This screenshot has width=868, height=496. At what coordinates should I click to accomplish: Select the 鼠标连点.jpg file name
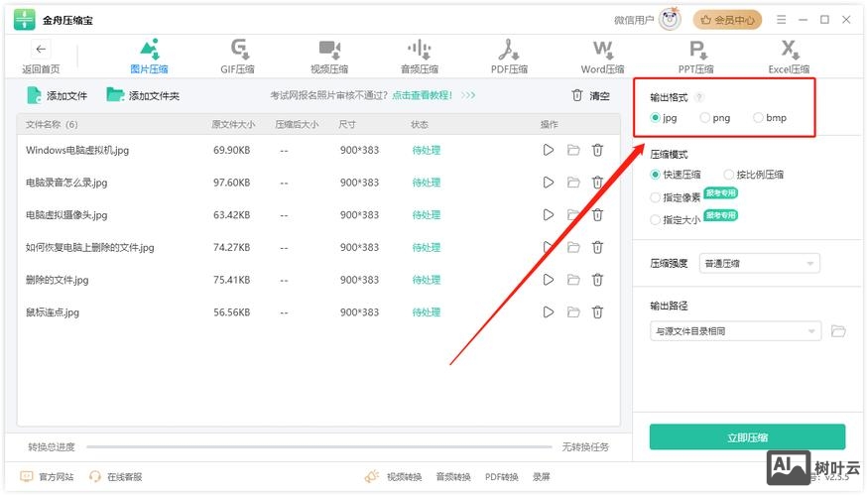(52, 312)
